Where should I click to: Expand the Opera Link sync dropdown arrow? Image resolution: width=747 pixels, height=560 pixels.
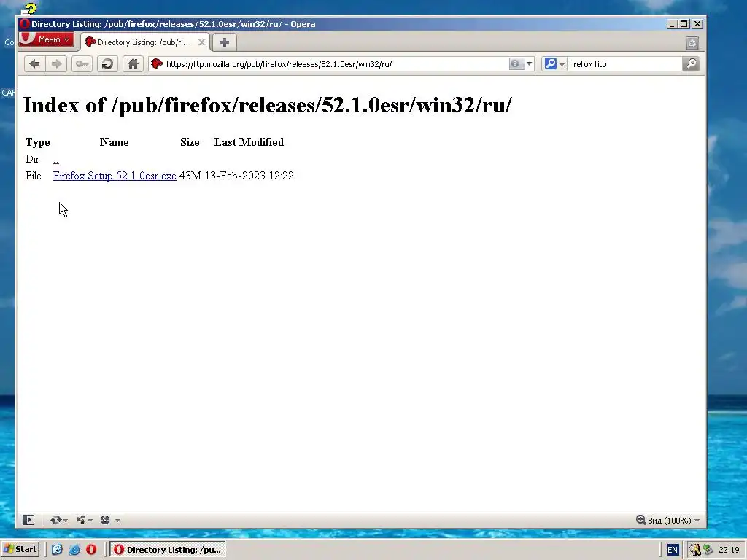65,521
